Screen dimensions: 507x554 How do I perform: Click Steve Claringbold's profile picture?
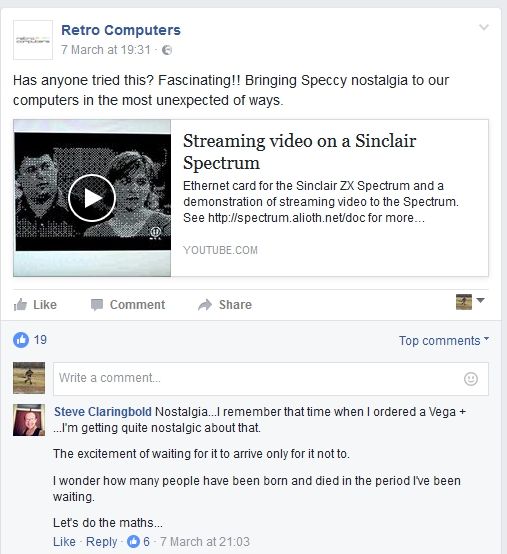pyautogui.click(x=29, y=420)
